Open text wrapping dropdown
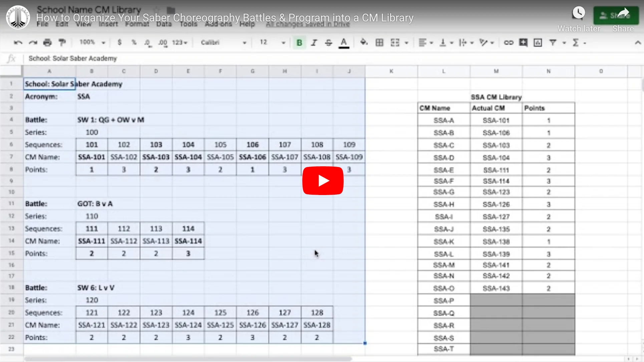 (466, 42)
